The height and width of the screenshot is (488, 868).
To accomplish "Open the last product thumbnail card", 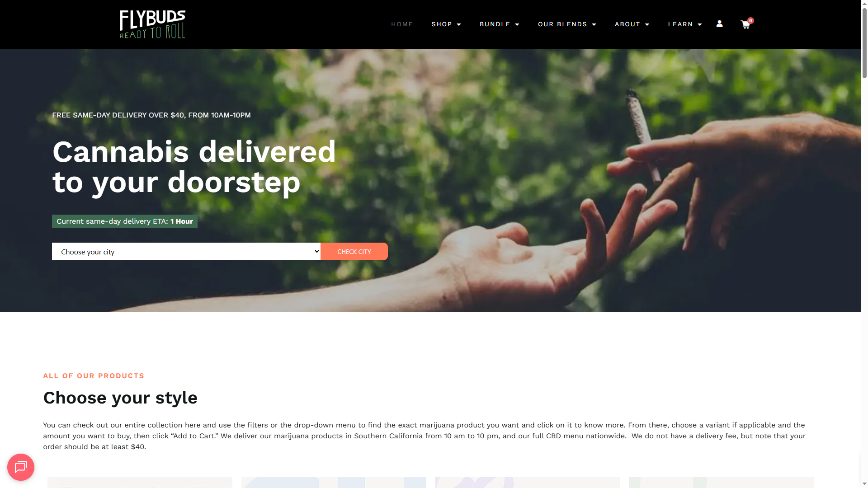I will click(x=721, y=483).
